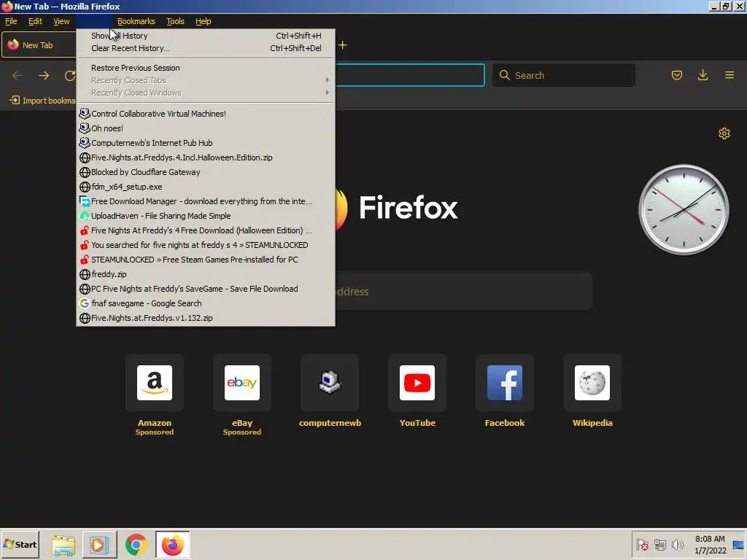747x560 pixels.
Task: Open new tab page settings gear
Action: 724,133
